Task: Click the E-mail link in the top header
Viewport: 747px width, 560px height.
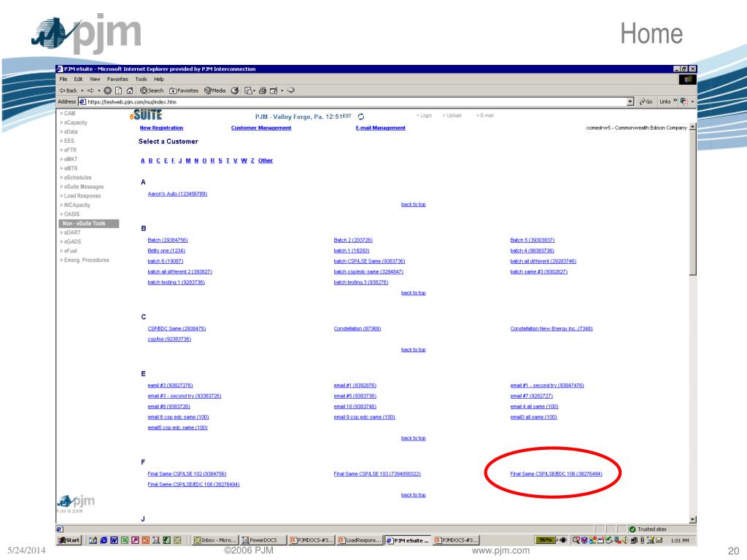Action: (x=485, y=115)
